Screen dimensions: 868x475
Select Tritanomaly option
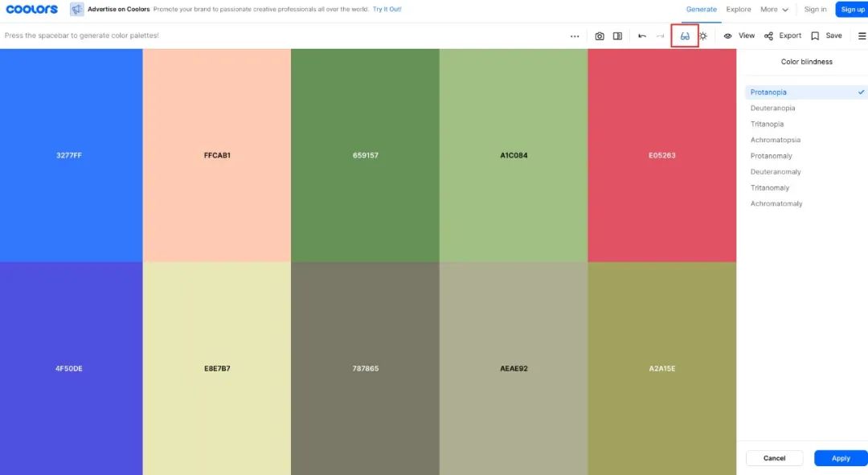(x=806, y=188)
